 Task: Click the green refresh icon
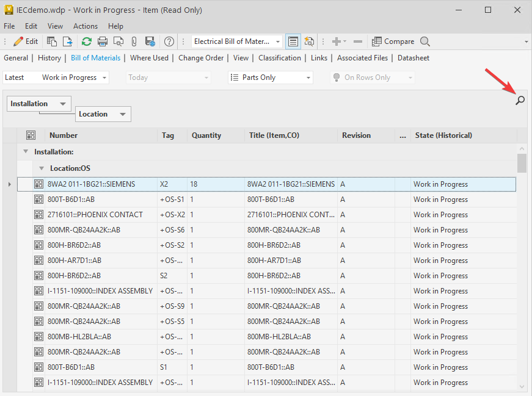tap(87, 41)
